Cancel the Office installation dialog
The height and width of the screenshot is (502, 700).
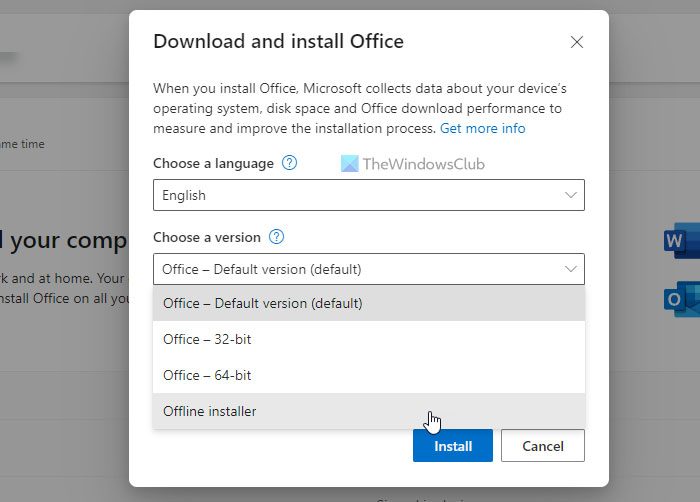point(542,446)
